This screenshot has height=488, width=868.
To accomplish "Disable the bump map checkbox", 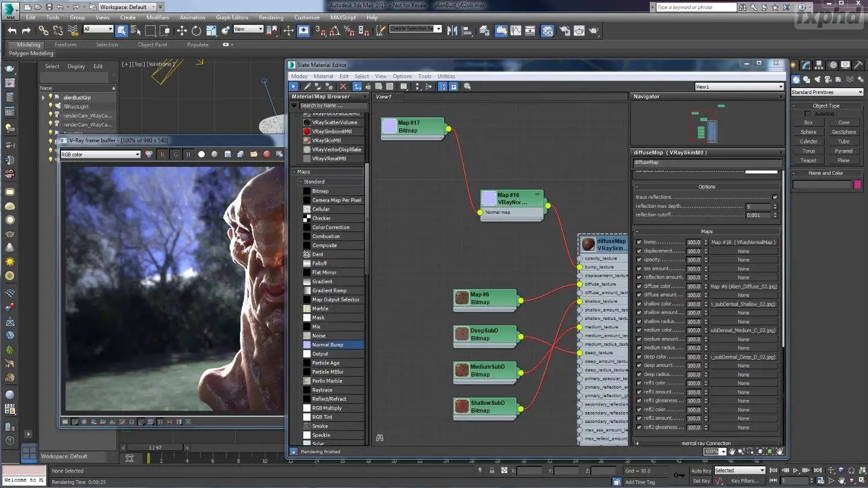I will (639, 242).
